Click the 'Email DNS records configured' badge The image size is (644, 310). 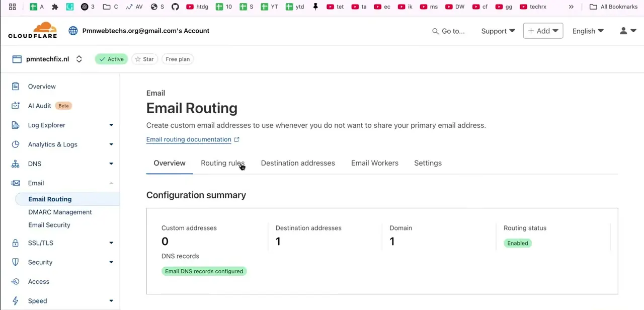pos(204,271)
